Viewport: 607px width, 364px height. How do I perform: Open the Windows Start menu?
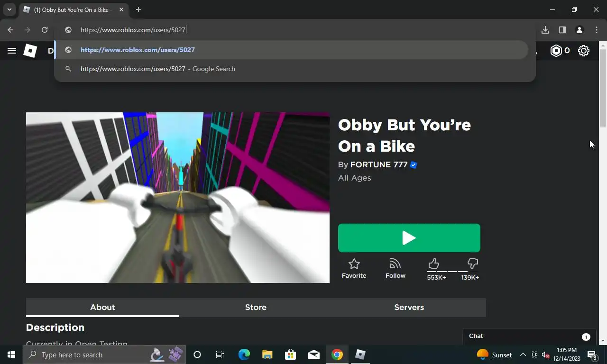[11, 355]
